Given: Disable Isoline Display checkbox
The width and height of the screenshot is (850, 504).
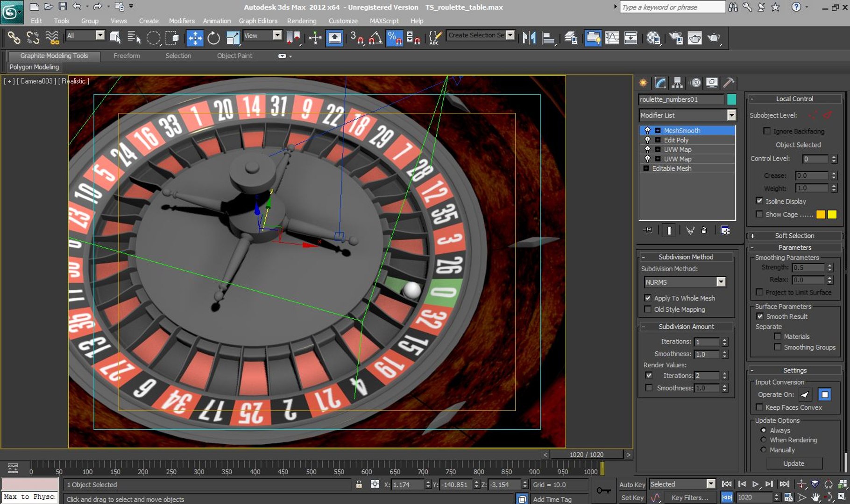Looking at the screenshot, I should click(x=759, y=201).
